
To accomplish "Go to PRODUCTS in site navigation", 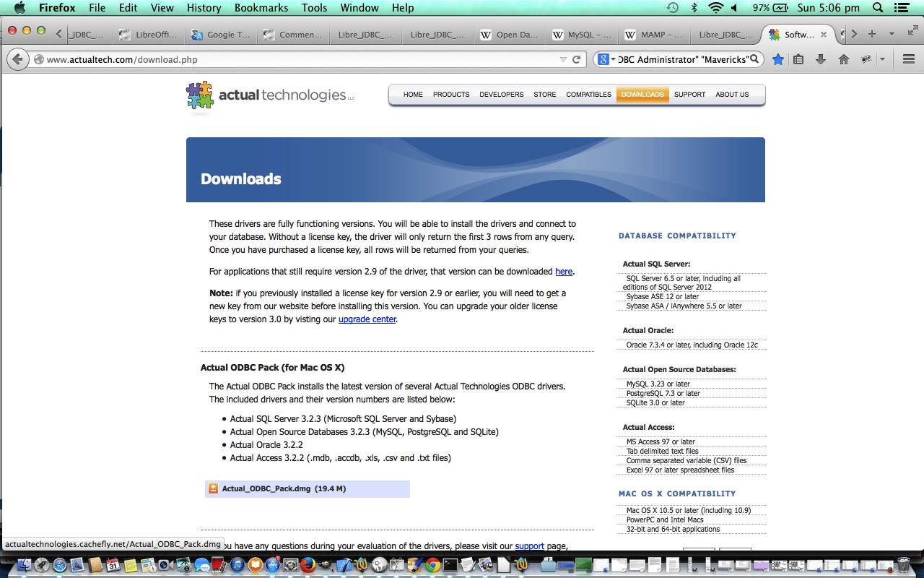I will click(451, 95).
